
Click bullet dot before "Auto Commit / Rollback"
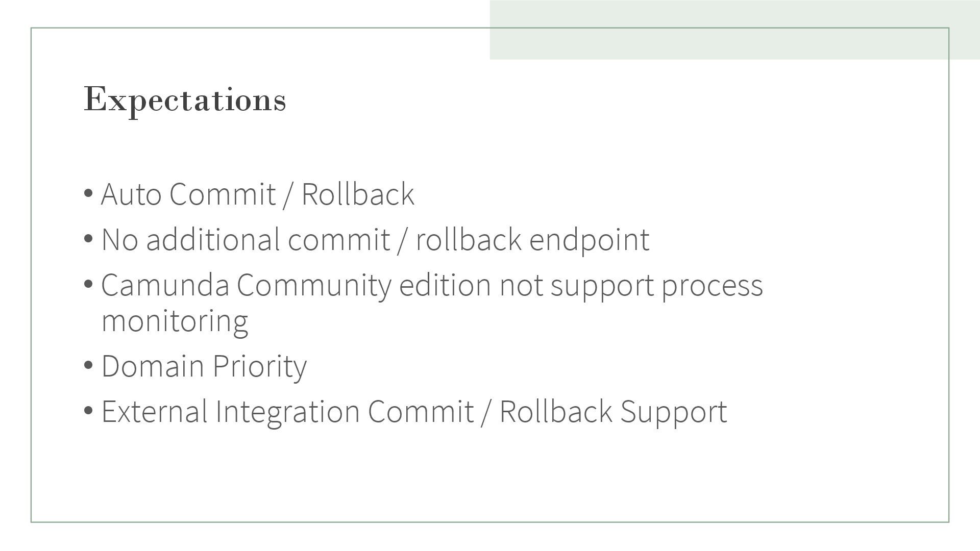(x=88, y=193)
